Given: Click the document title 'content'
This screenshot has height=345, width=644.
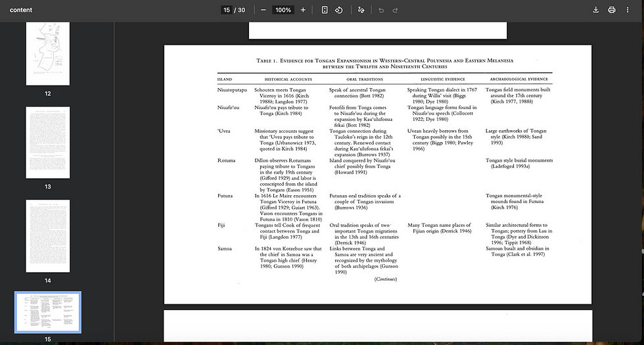Looking at the screenshot, I should [21, 10].
